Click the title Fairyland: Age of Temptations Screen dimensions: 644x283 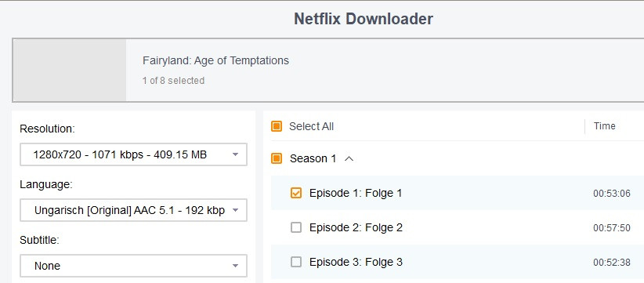click(215, 60)
